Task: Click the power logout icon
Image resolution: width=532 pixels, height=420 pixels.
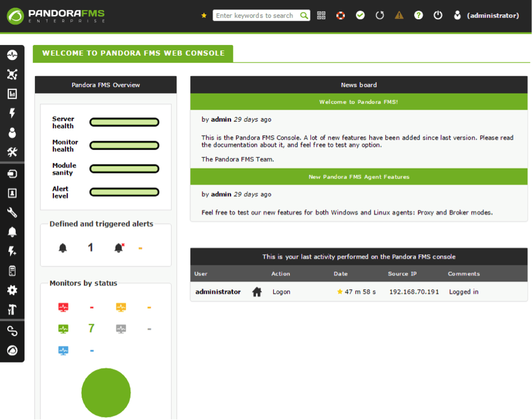Action: pyautogui.click(x=438, y=15)
